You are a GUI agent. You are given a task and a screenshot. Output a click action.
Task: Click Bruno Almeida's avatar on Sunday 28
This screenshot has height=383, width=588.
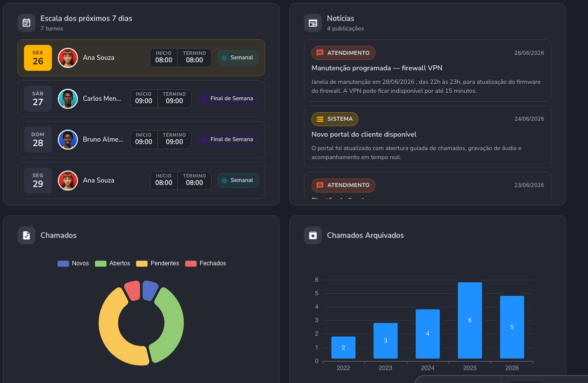[x=68, y=140]
